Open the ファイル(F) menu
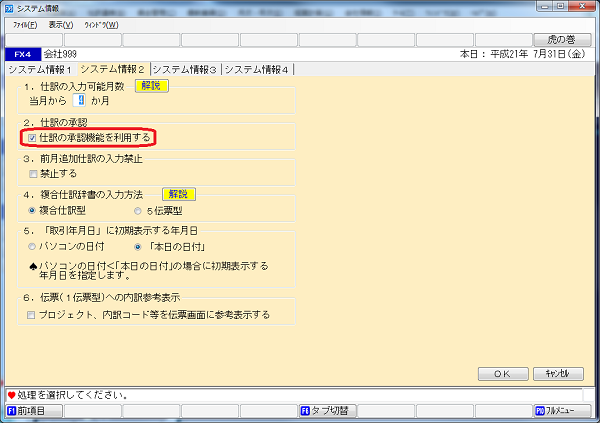 [x=25, y=25]
